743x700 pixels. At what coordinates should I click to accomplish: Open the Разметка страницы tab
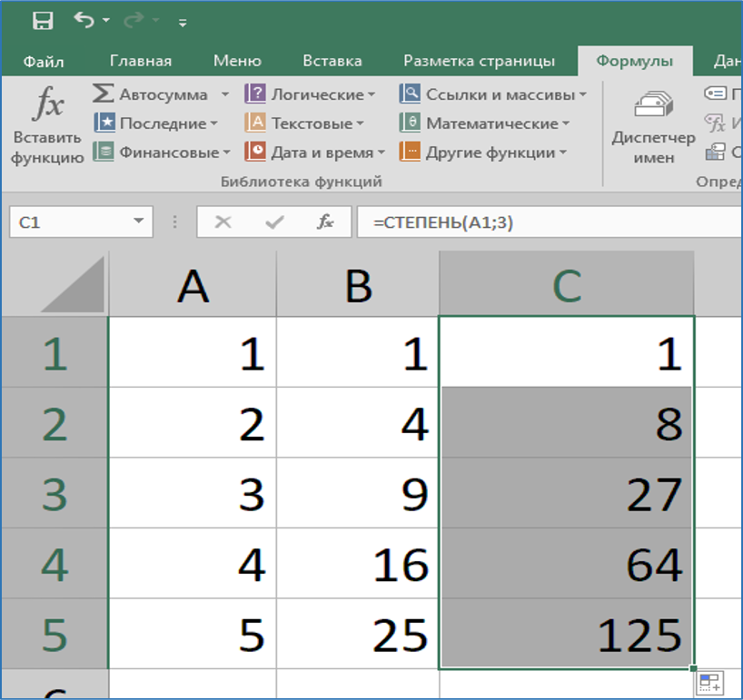[479, 61]
